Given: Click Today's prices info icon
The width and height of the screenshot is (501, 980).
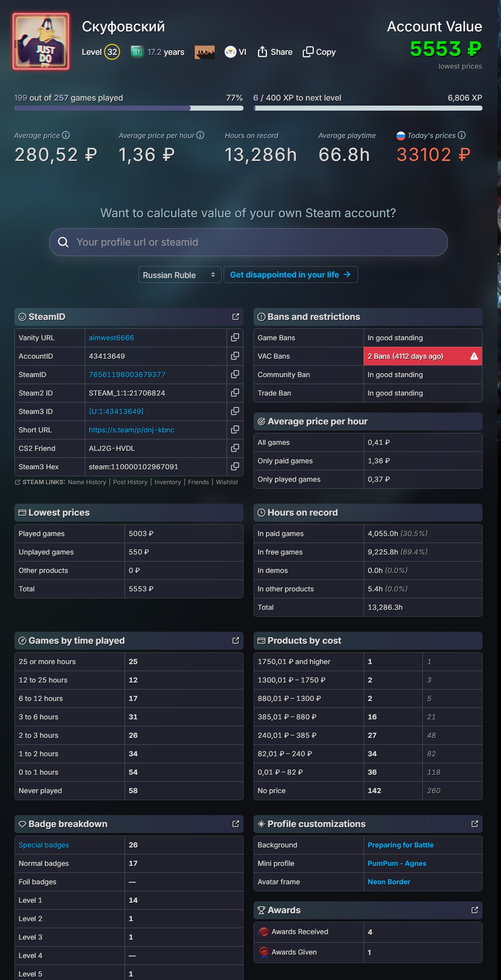Looking at the screenshot, I should pos(462,135).
